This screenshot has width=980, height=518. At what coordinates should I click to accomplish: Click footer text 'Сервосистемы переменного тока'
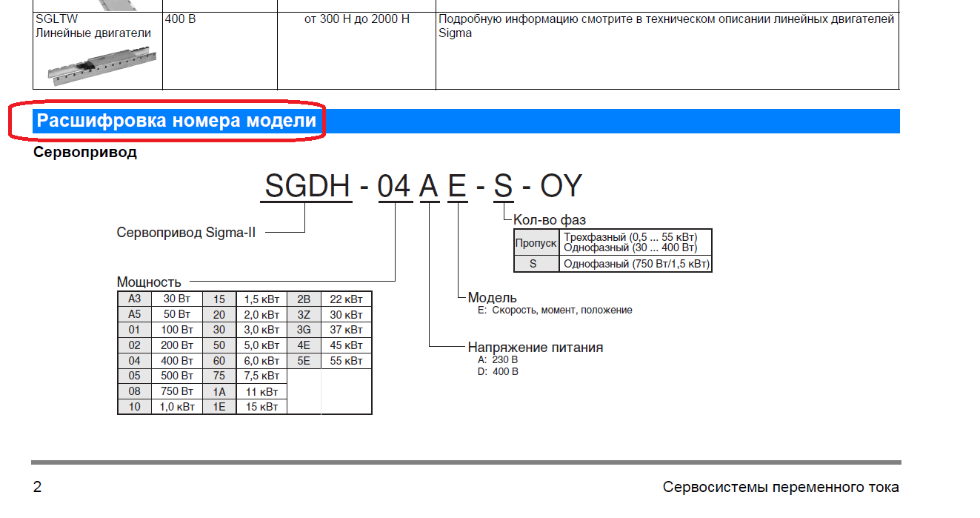pos(781,488)
